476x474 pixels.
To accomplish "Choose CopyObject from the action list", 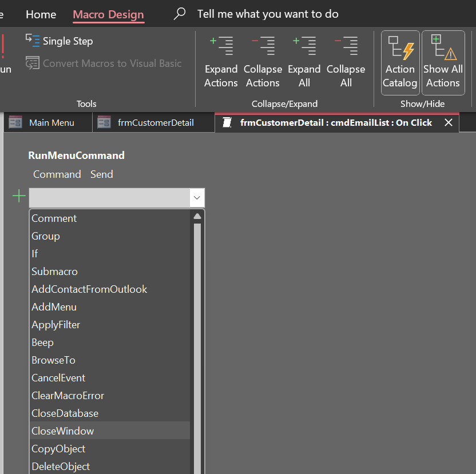I will pyautogui.click(x=110, y=449).
